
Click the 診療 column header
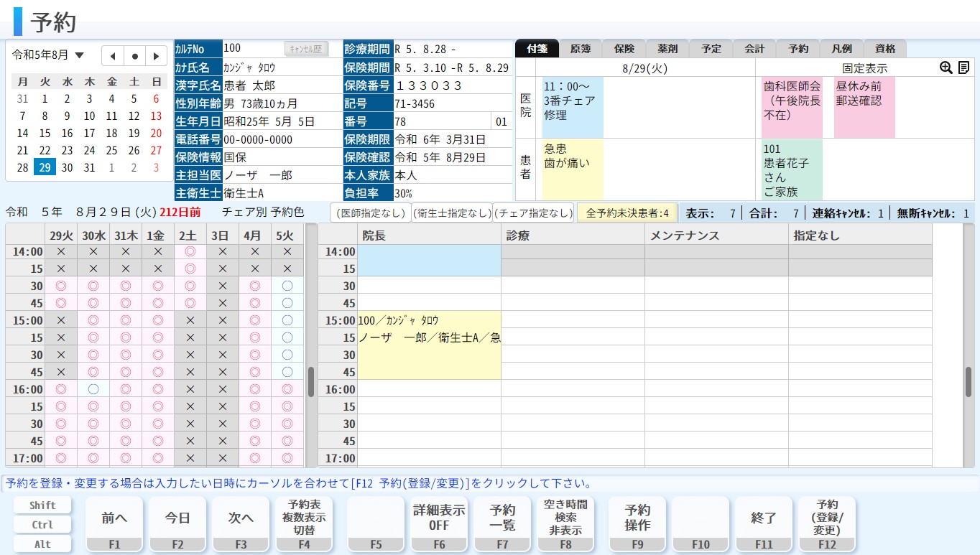[573, 235]
